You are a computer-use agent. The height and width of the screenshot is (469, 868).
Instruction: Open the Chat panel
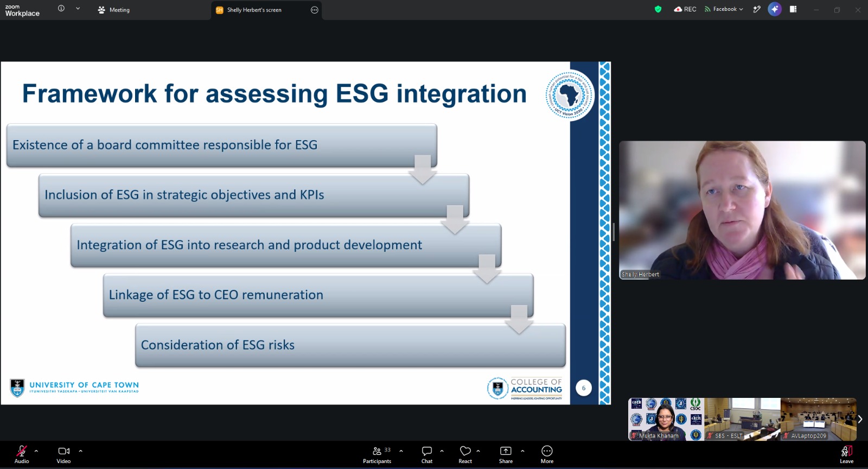(x=427, y=455)
